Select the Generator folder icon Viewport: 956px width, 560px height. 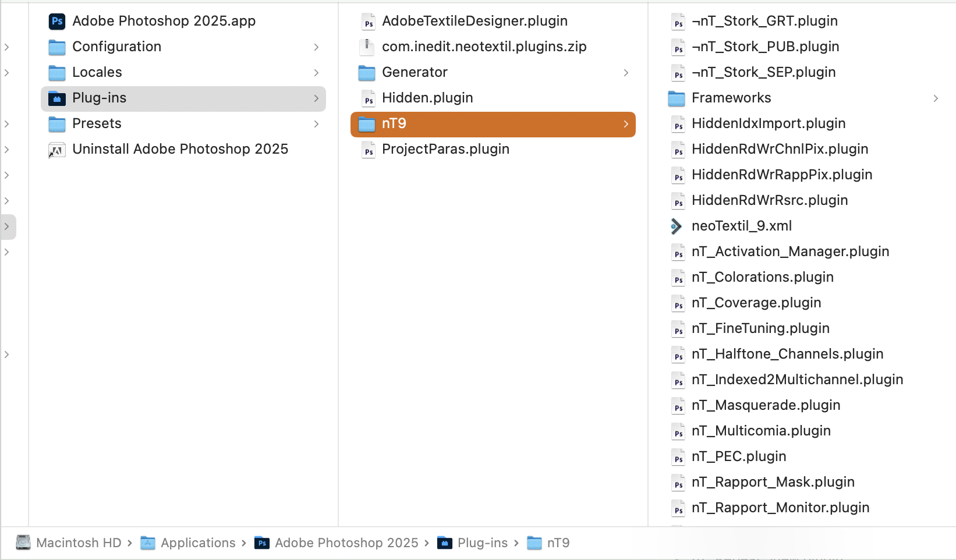coord(366,73)
